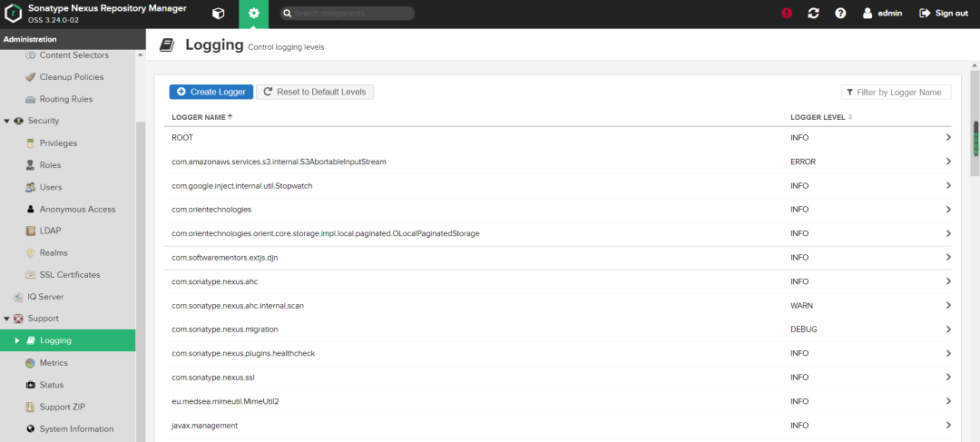Sort by Logger Level column header
The height and width of the screenshot is (442, 980).
(x=820, y=117)
